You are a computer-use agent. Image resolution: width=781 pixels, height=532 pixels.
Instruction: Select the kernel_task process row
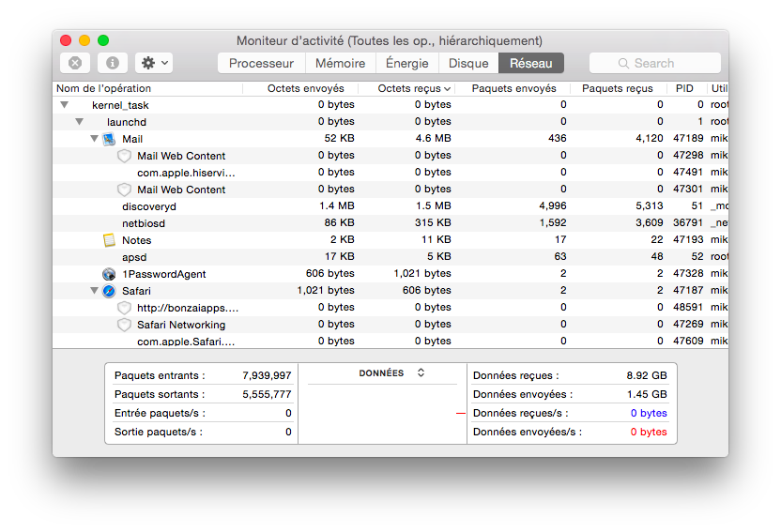click(x=390, y=105)
